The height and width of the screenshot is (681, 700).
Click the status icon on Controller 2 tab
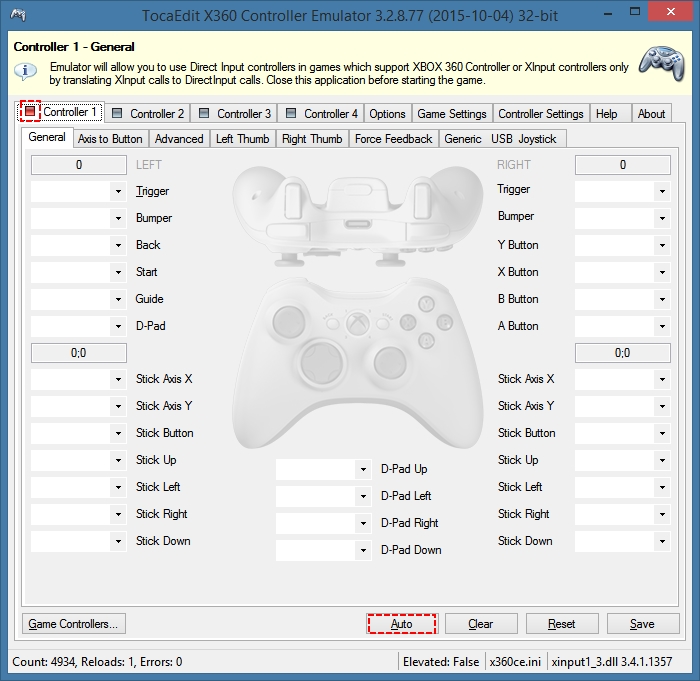[117, 113]
